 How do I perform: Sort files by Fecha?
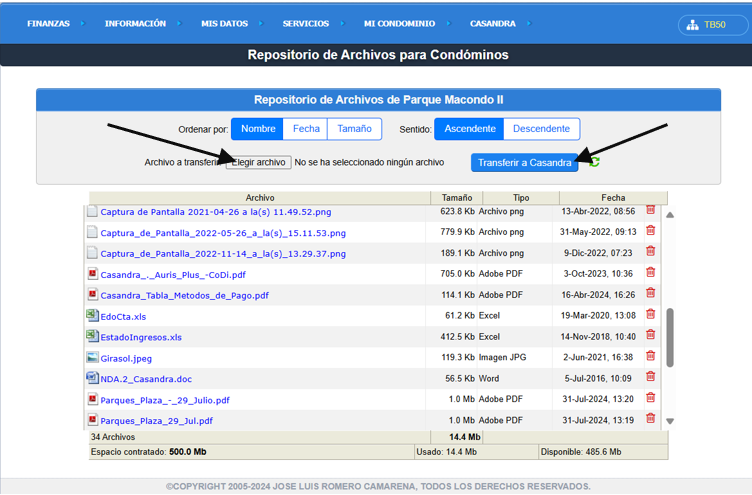pyautogui.click(x=306, y=129)
